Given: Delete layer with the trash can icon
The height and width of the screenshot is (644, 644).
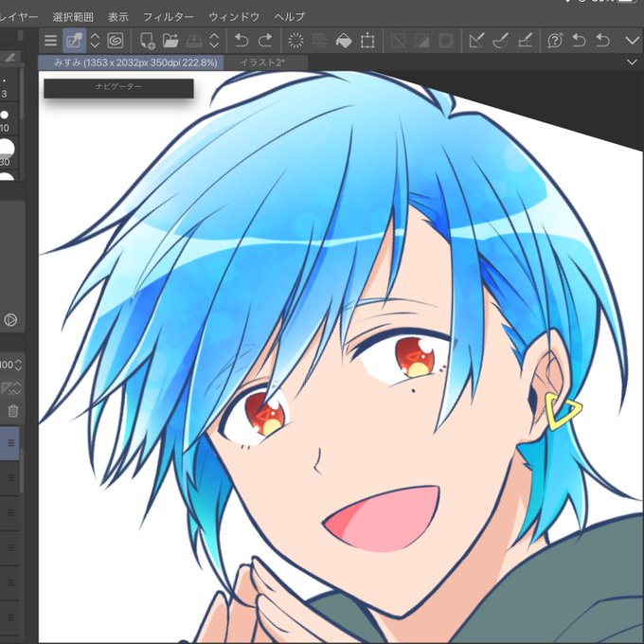Looking at the screenshot, I should click(13, 411).
